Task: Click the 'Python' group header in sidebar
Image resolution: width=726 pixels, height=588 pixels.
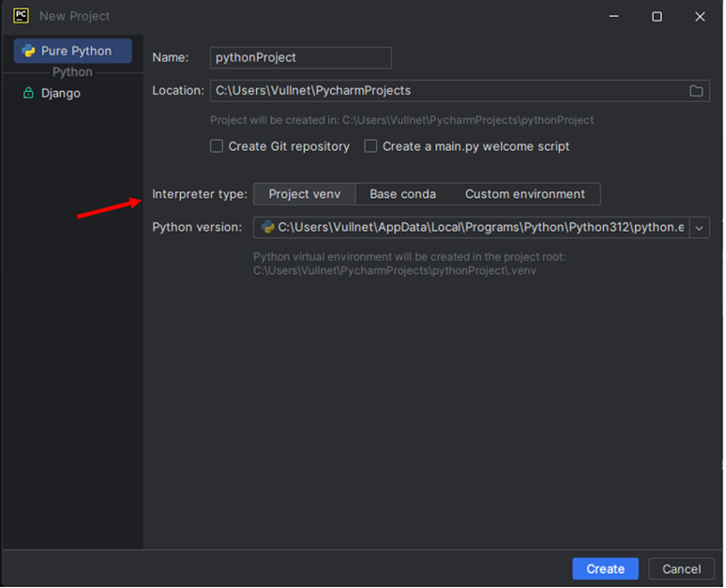Action: 72,71
